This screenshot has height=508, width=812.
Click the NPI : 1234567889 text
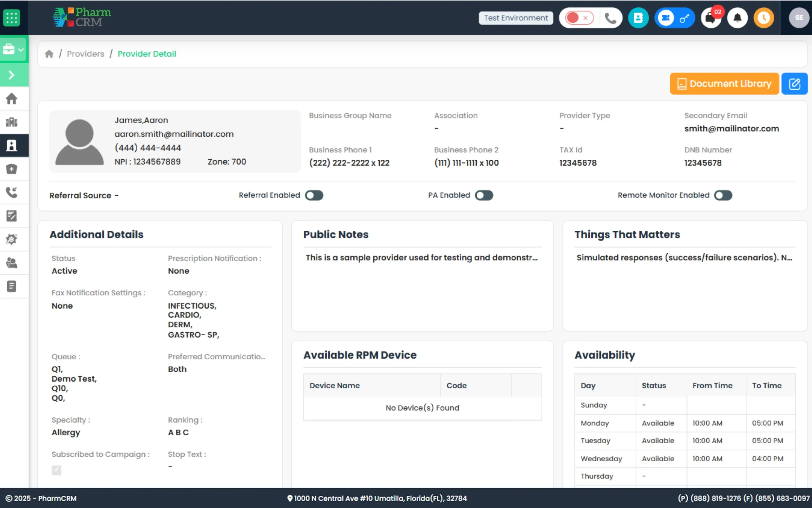pos(147,162)
